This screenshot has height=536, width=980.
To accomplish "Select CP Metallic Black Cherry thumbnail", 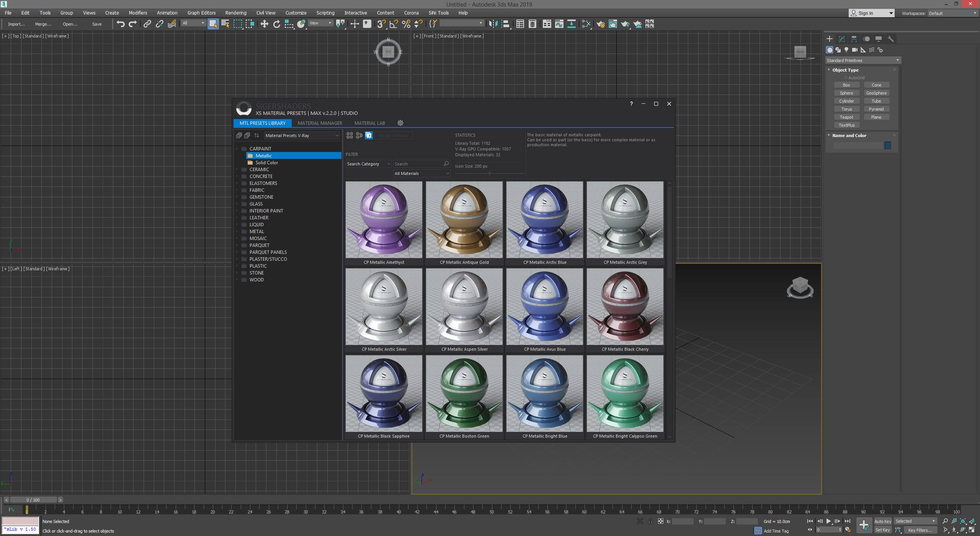I will click(625, 307).
